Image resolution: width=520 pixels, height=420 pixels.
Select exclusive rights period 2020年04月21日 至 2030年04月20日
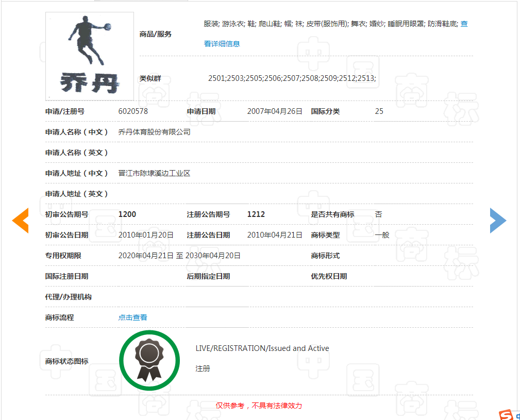179,256
